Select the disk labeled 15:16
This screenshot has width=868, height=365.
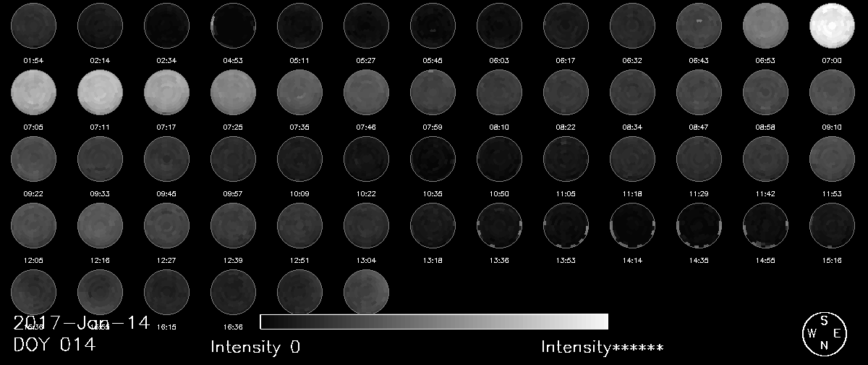coord(832,225)
